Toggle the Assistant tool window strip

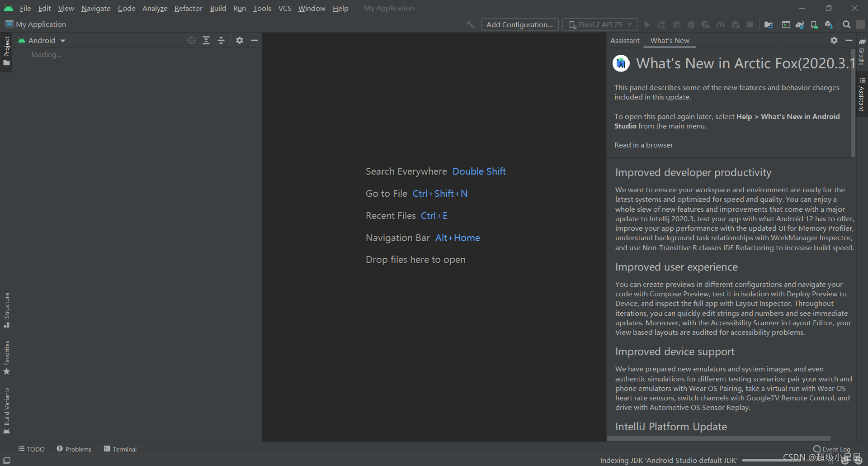click(x=862, y=95)
